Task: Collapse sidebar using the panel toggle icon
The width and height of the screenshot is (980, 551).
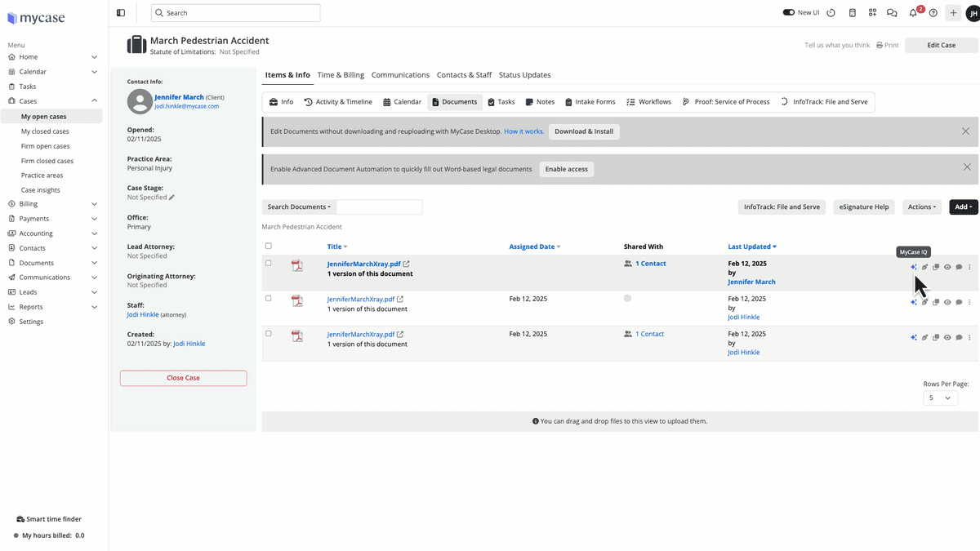Action: click(121, 13)
